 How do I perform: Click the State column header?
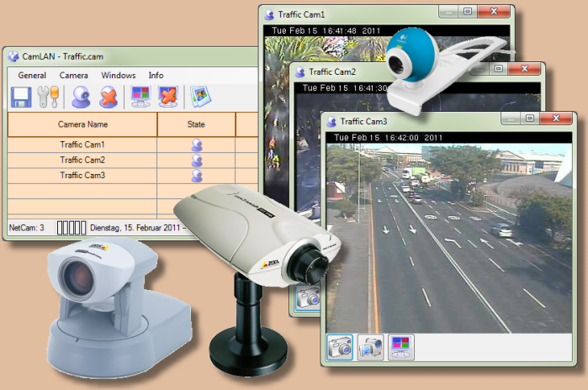click(196, 124)
